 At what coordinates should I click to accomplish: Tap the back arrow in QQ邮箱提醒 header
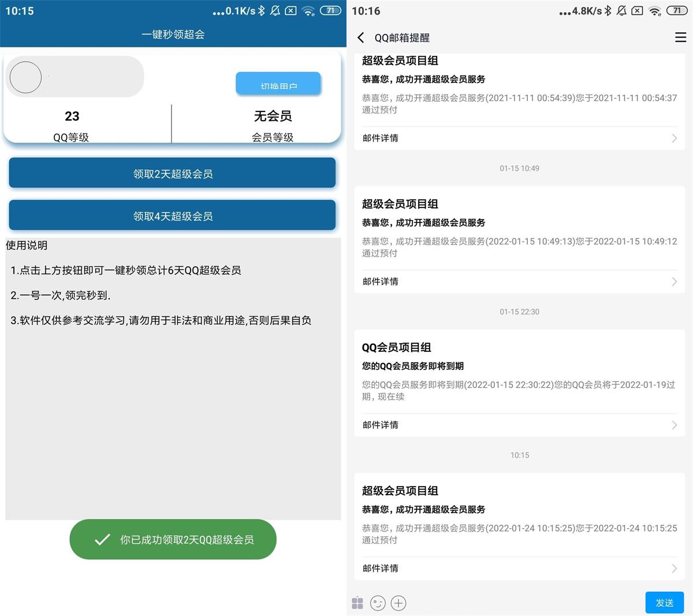361,38
